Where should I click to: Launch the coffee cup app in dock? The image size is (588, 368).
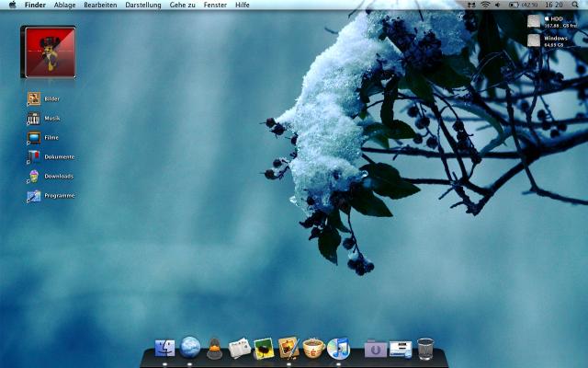[x=313, y=348]
